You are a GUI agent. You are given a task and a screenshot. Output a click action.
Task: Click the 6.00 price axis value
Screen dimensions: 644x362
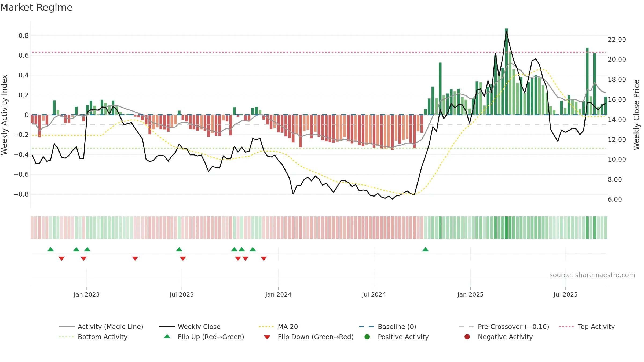click(615, 199)
